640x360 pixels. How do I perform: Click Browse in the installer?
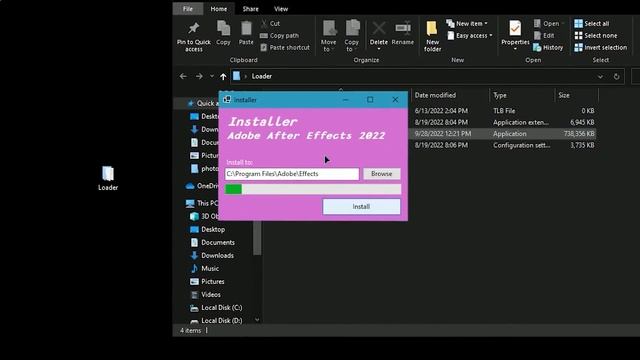(x=382, y=173)
